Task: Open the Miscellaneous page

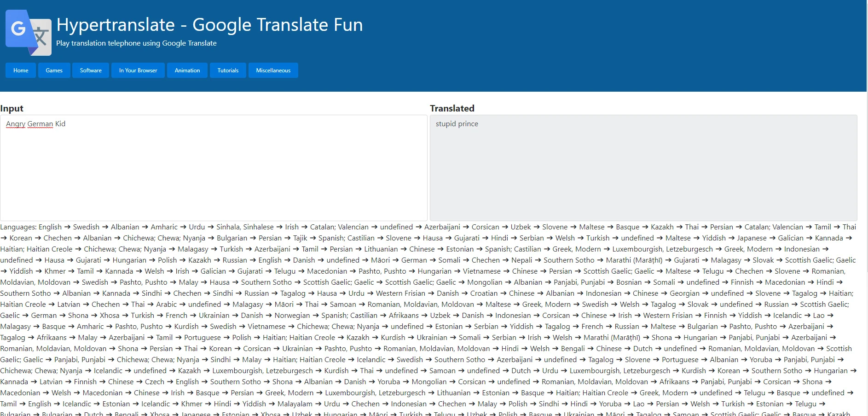Action: [x=273, y=70]
